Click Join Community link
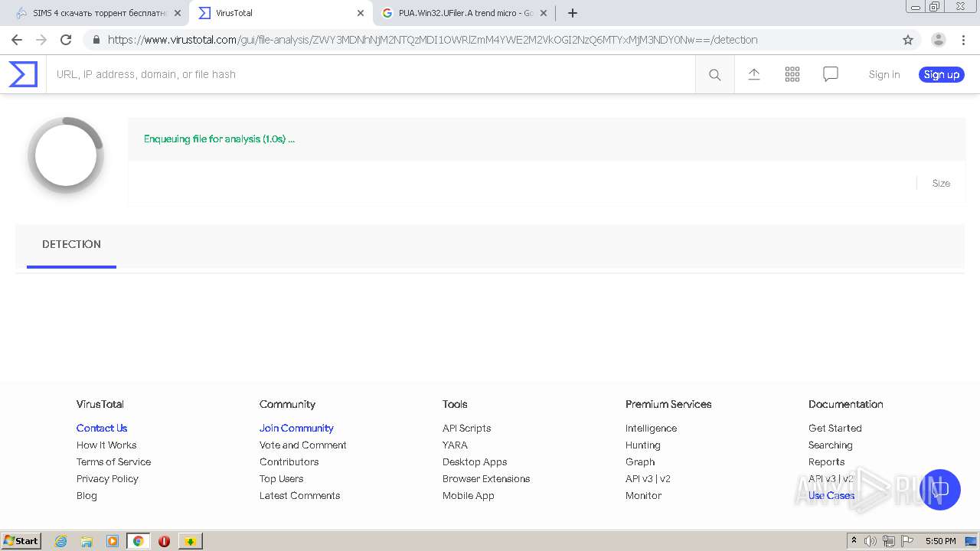 pos(296,429)
